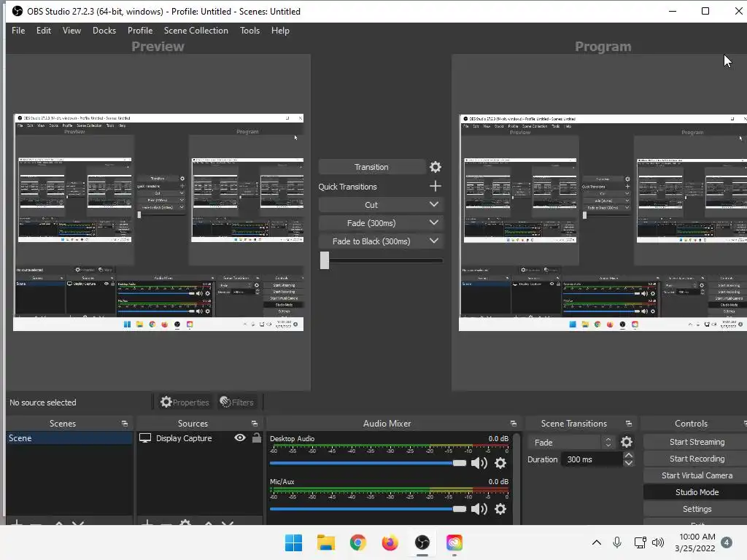Image resolution: width=747 pixels, height=560 pixels.
Task: Open Transition settings gear icon
Action: pyautogui.click(x=436, y=167)
